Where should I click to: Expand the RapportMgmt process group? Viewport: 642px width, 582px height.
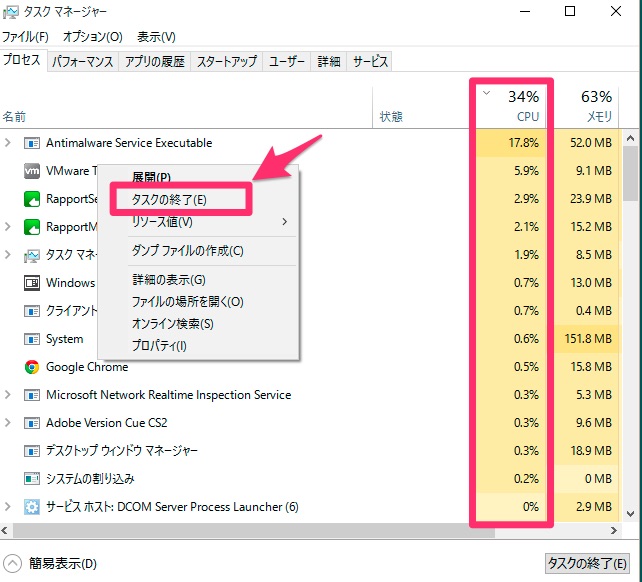click(x=7, y=226)
